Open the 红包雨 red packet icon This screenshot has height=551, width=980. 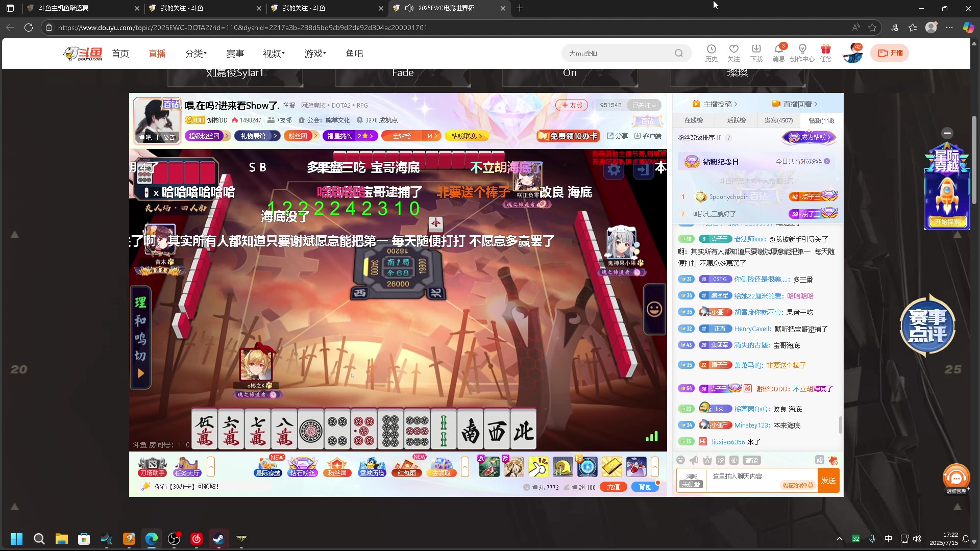pos(407,466)
